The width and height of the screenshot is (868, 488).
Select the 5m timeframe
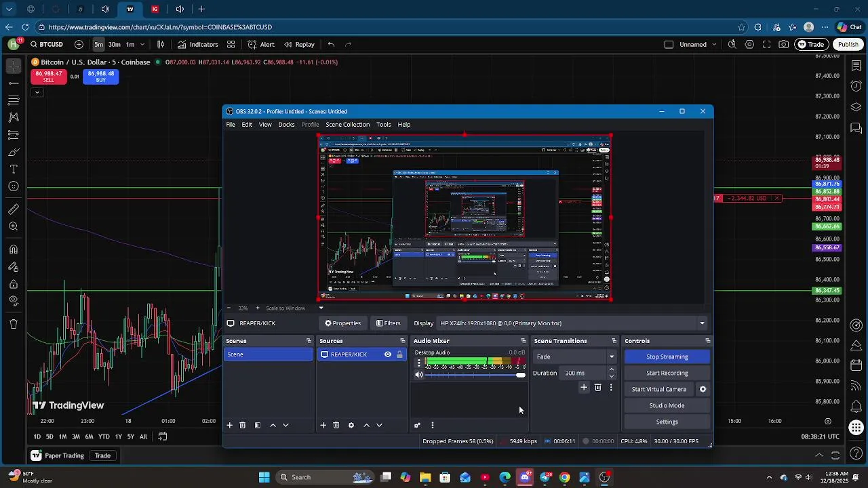click(98, 45)
